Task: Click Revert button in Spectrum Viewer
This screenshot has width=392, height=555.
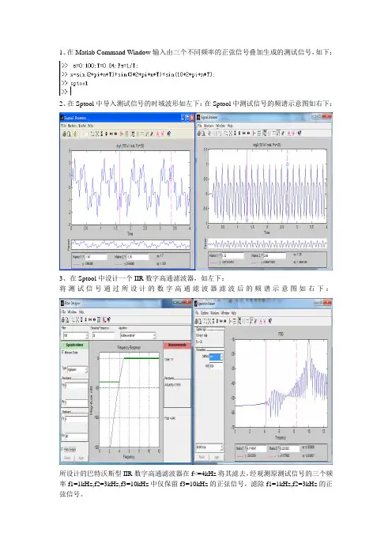Action: click(x=202, y=457)
